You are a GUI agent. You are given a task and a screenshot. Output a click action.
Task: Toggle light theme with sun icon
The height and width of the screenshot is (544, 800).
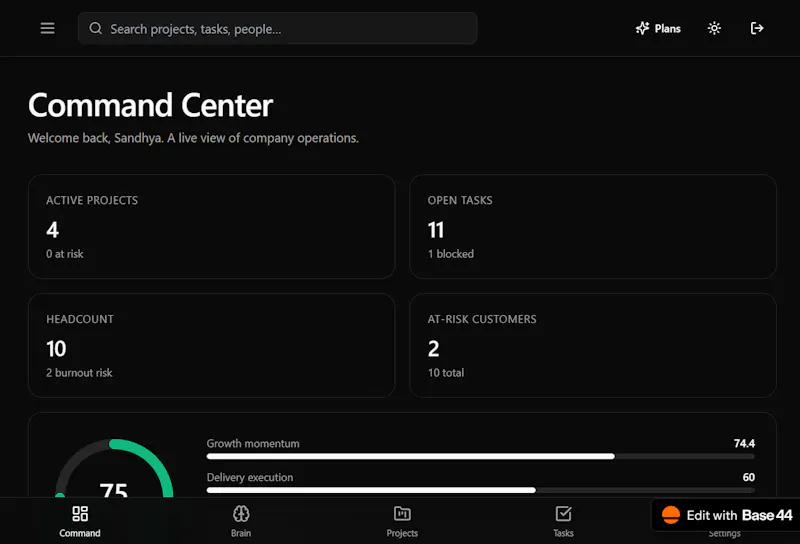coord(714,28)
